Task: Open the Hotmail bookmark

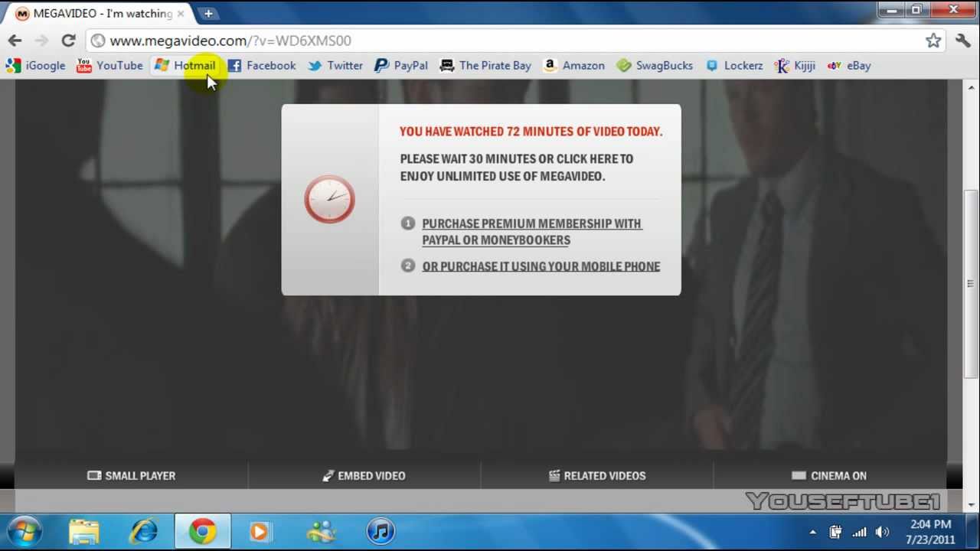Action: coord(185,66)
